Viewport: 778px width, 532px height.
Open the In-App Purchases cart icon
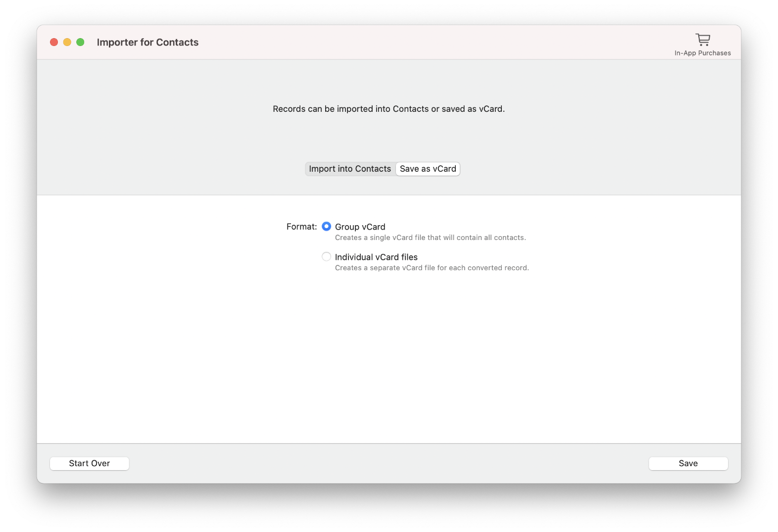pyautogui.click(x=702, y=40)
